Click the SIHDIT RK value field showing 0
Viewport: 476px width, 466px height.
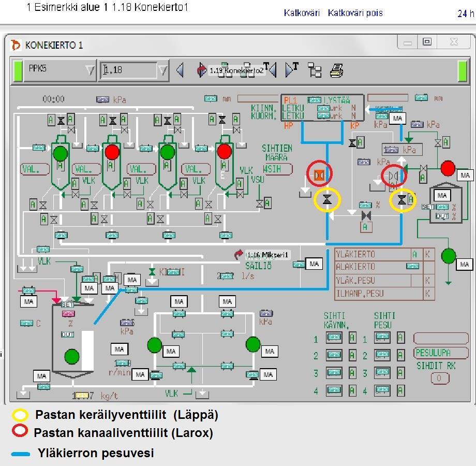click(x=440, y=378)
